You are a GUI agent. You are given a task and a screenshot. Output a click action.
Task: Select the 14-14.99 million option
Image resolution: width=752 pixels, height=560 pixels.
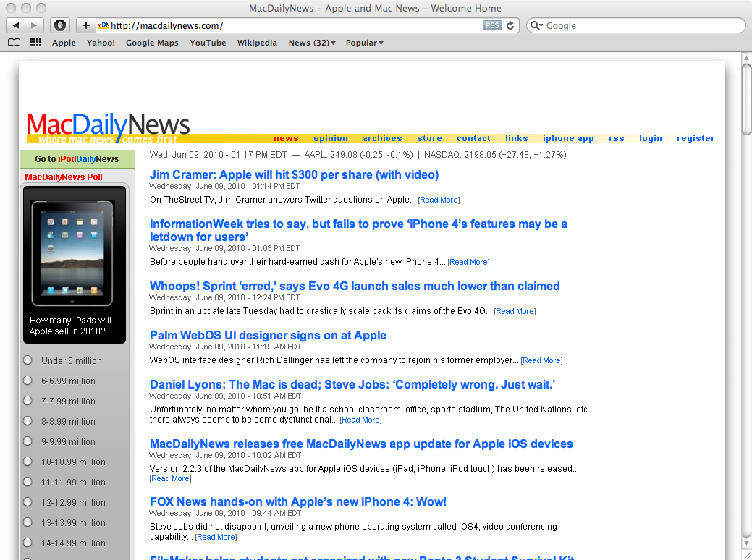point(28,542)
